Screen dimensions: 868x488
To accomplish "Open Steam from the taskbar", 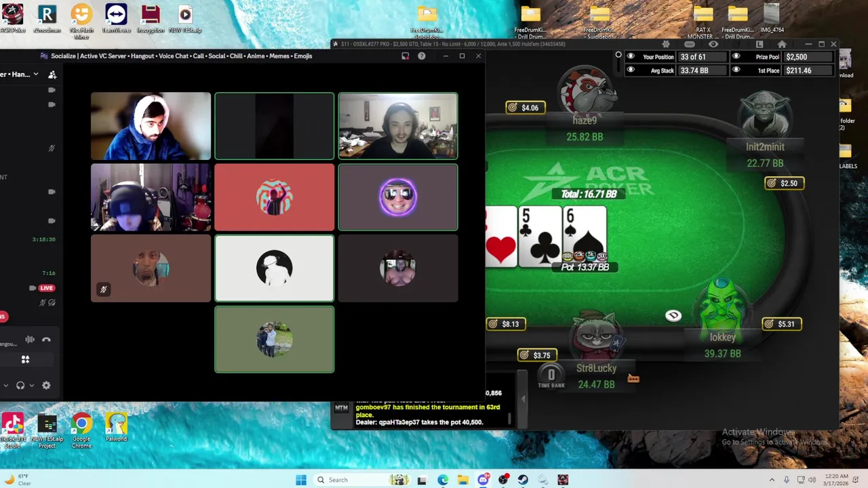I will click(523, 480).
